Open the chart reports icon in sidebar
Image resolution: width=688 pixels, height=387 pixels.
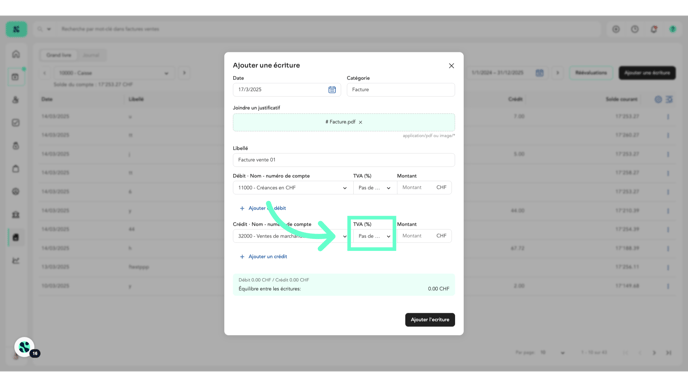(16, 260)
